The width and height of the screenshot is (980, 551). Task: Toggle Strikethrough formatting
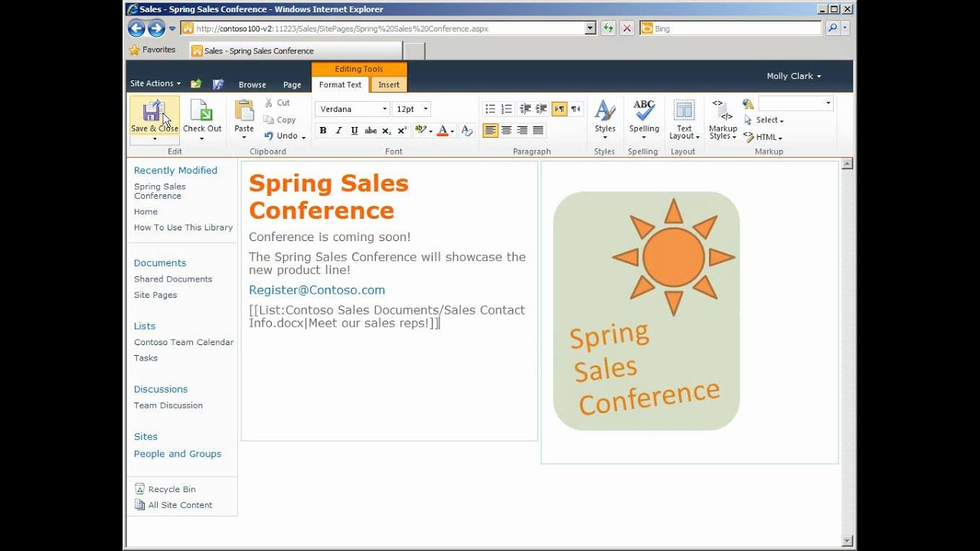coord(371,131)
